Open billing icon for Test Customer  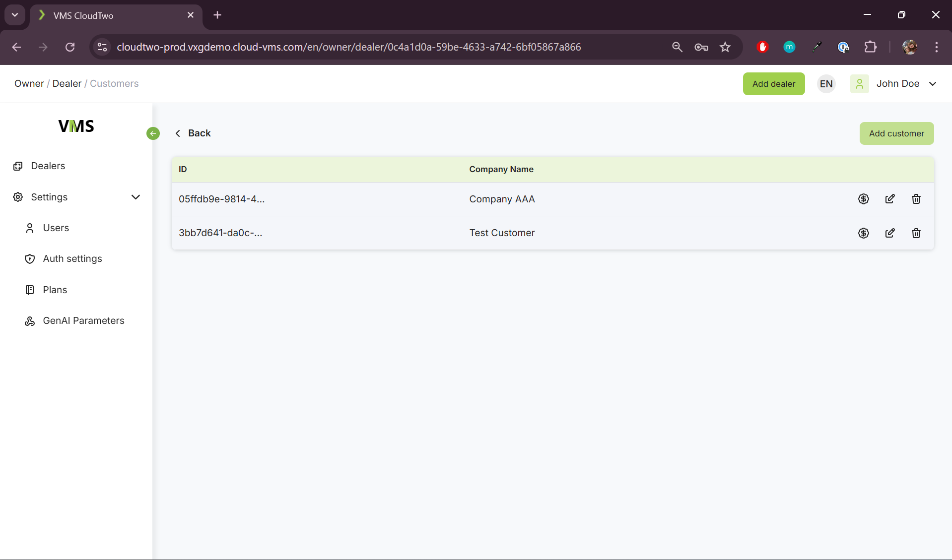click(864, 233)
